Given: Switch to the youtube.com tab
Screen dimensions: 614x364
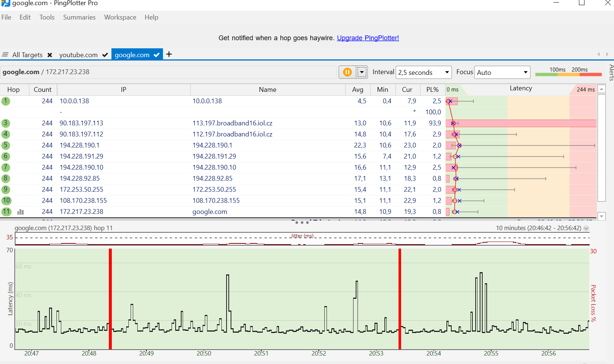Looking at the screenshot, I should (x=78, y=55).
